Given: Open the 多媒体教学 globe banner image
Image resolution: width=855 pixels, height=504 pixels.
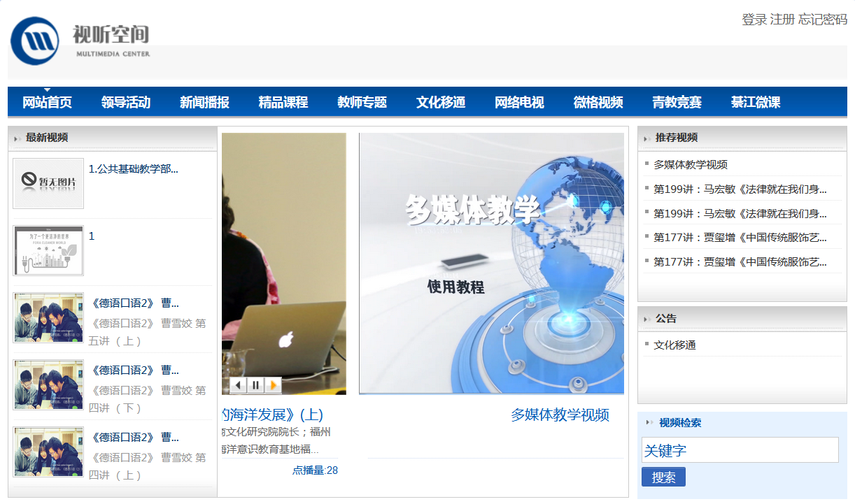Looking at the screenshot, I should 491,264.
